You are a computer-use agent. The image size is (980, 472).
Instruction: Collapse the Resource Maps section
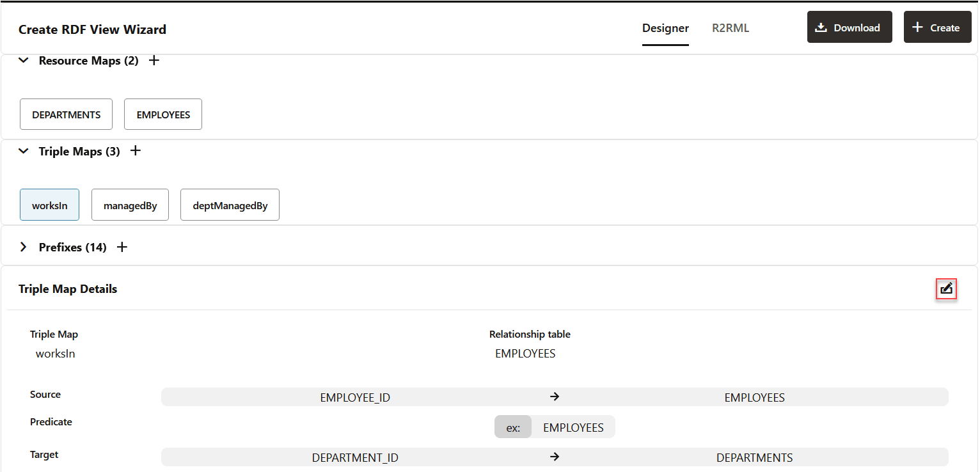pyautogui.click(x=24, y=61)
